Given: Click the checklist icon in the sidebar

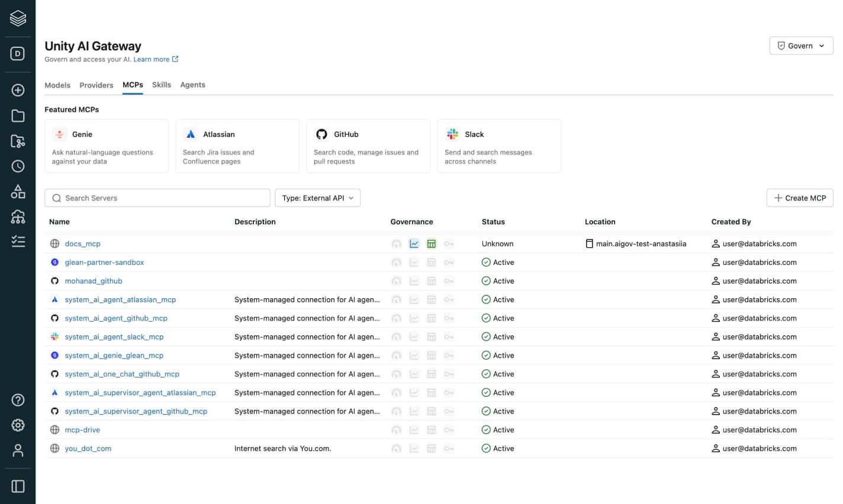Looking at the screenshot, I should coord(18,241).
